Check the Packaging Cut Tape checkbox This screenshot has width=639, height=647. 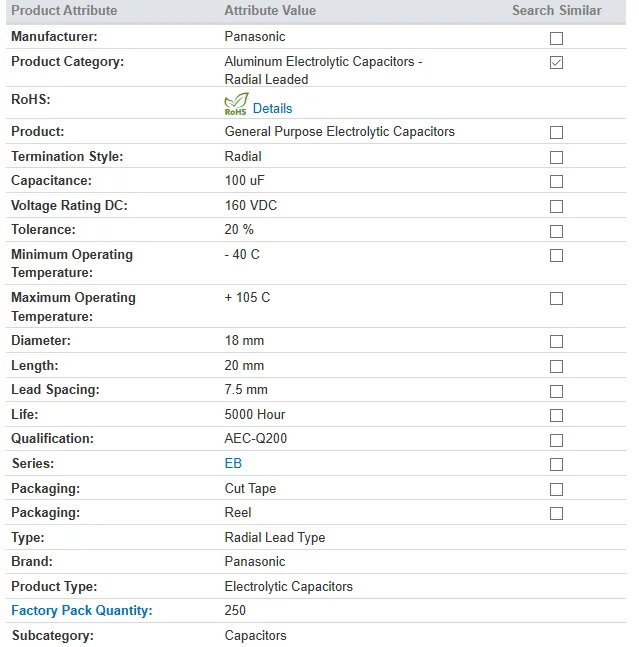(556, 489)
